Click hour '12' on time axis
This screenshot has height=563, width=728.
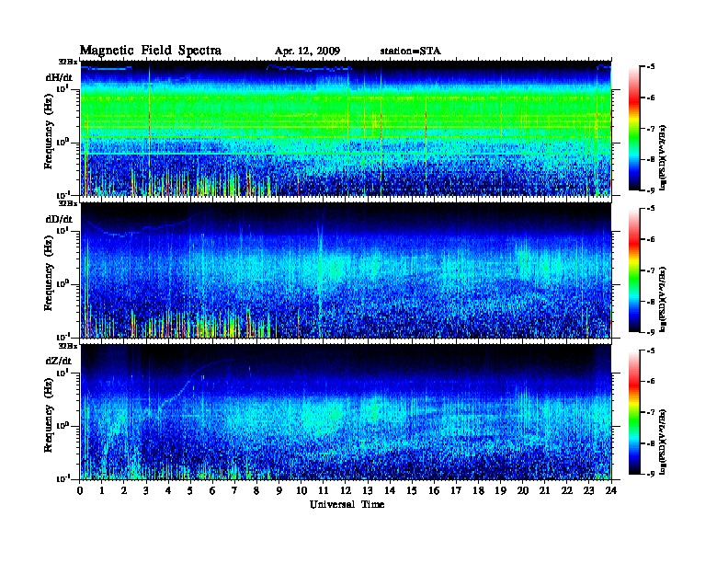point(346,490)
